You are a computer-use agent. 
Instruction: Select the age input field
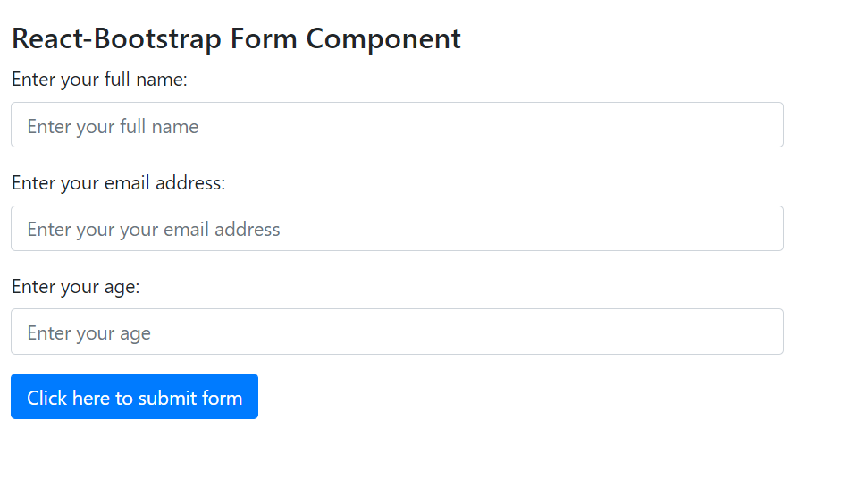pyautogui.click(x=397, y=332)
